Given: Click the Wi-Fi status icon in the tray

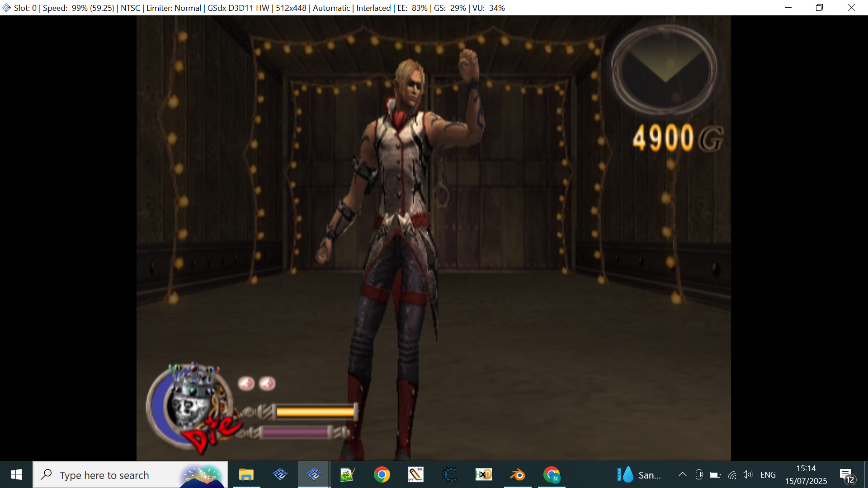Looking at the screenshot, I should 732,474.
